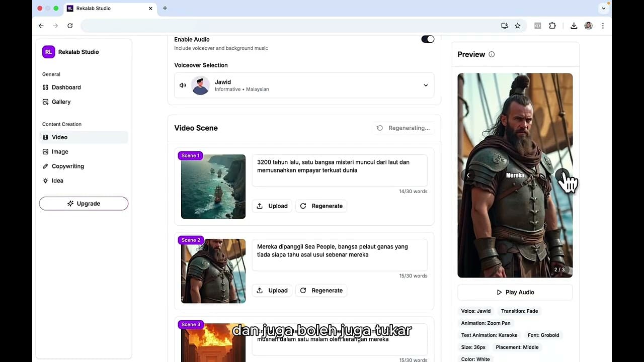Screen dimensions: 644x362
Task: Go to the previous preview slide arrow
Action: pos(468,175)
